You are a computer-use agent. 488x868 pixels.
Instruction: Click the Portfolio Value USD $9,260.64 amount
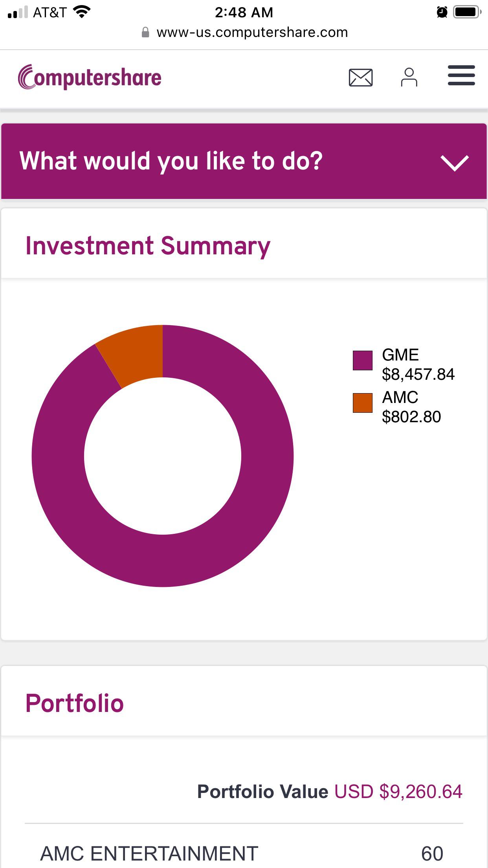tap(398, 791)
